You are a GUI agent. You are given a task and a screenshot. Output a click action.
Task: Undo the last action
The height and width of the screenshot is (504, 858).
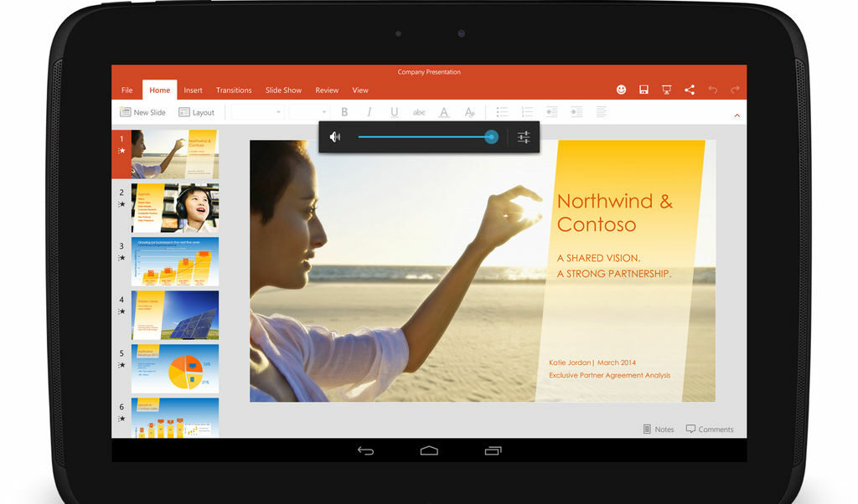(712, 89)
